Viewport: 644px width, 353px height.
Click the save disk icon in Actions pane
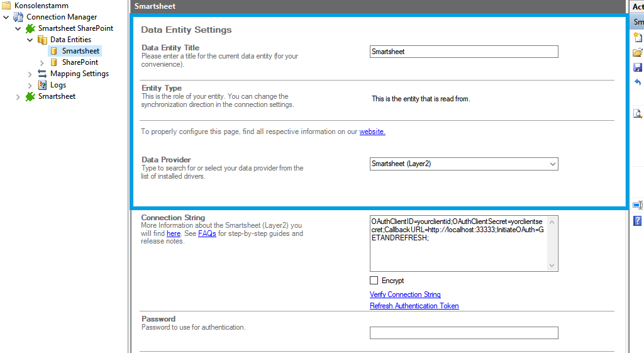click(x=638, y=67)
